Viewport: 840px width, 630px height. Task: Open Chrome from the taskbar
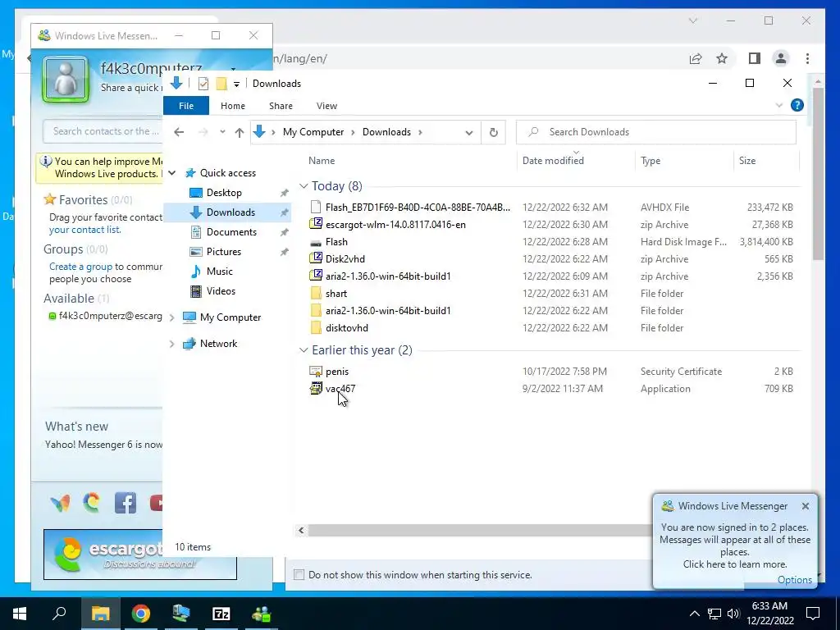coord(141,614)
